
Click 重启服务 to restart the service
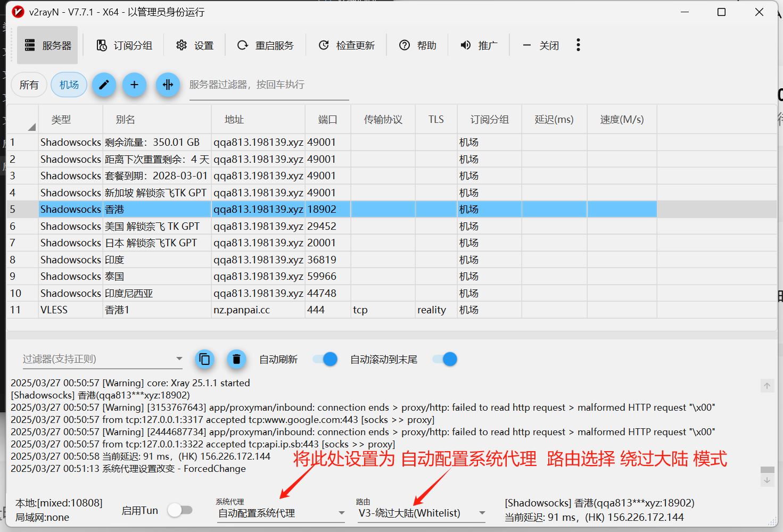pyautogui.click(x=265, y=45)
